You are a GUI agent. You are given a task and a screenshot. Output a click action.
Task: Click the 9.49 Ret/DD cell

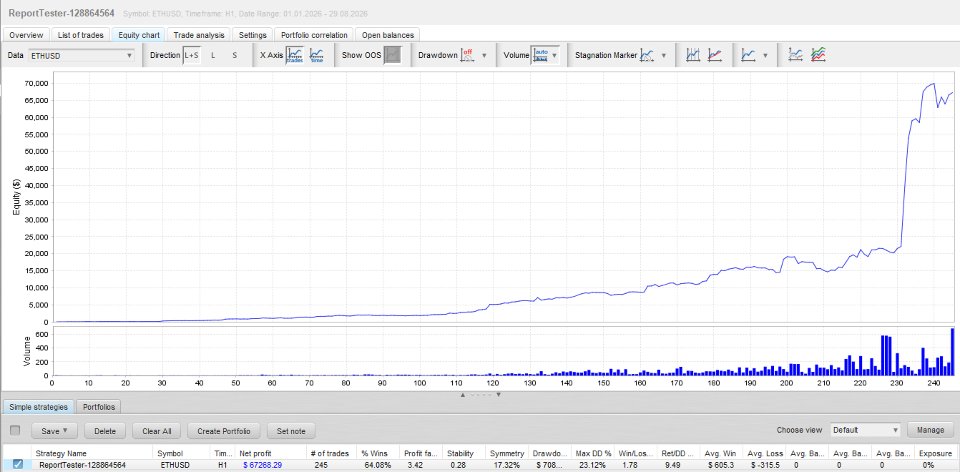679,465
